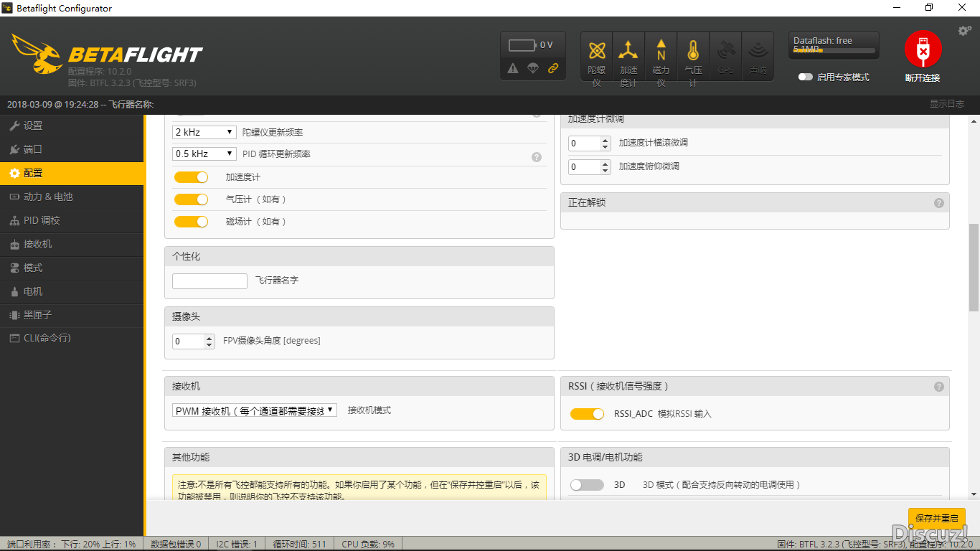The image size is (980, 551).
Task: Click the yellow link status icon
Action: tap(552, 68)
